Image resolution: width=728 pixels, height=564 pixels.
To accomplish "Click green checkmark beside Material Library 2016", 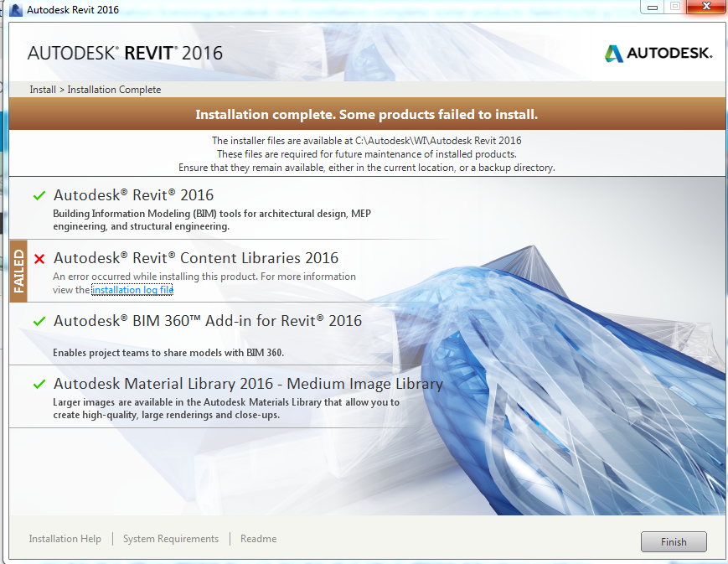I will click(39, 384).
